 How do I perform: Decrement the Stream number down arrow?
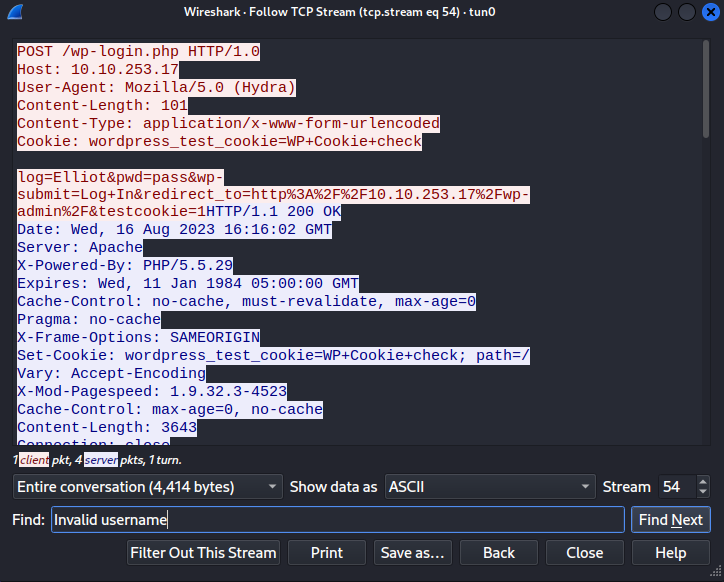click(x=703, y=492)
